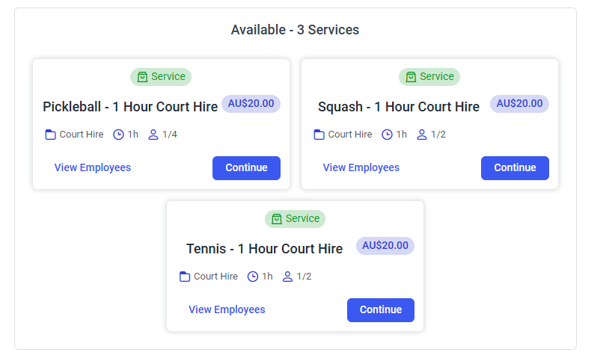
Task: Click shopping bag icon on Pickleball card
Action: point(142,77)
